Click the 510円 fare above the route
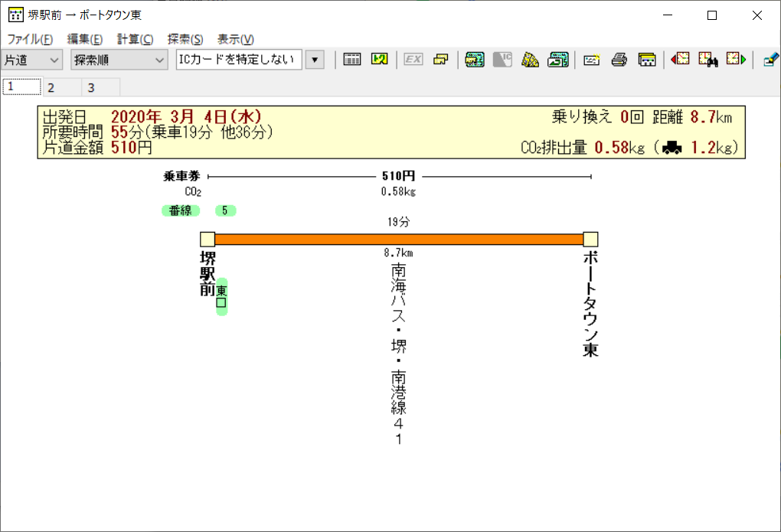 pyautogui.click(x=398, y=176)
